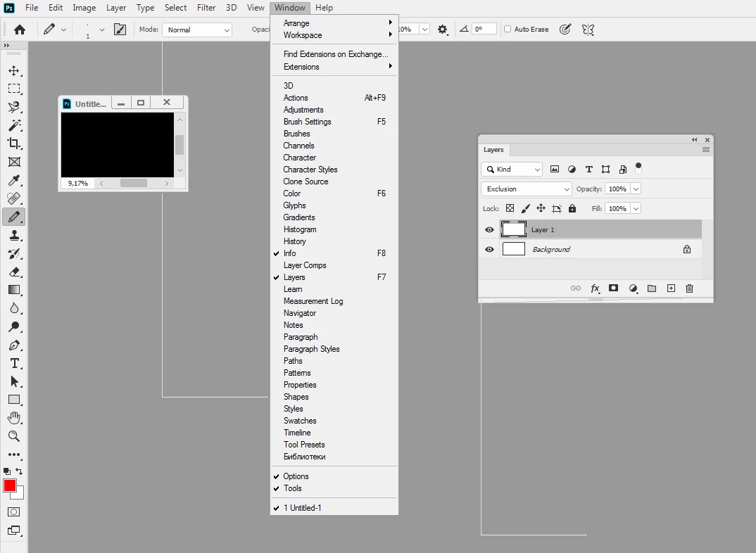The height and width of the screenshot is (553, 756).
Task: Create a new group folder icon
Action: click(652, 288)
